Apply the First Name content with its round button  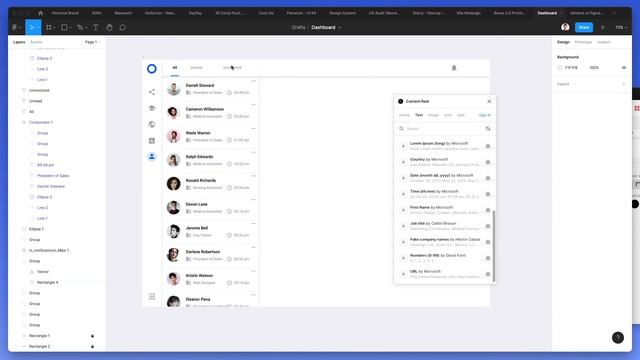pyautogui.click(x=403, y=210)
